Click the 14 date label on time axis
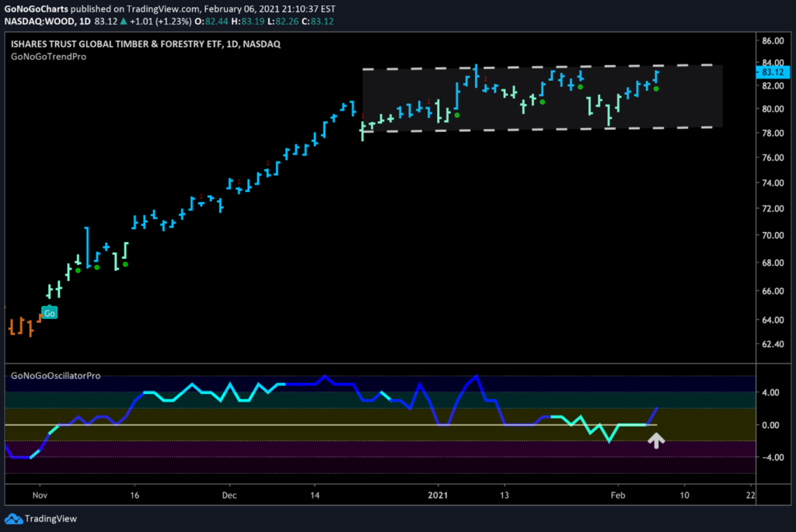This screenshot has width=796, height=532. pyautogui.click(x=315, y=495)
